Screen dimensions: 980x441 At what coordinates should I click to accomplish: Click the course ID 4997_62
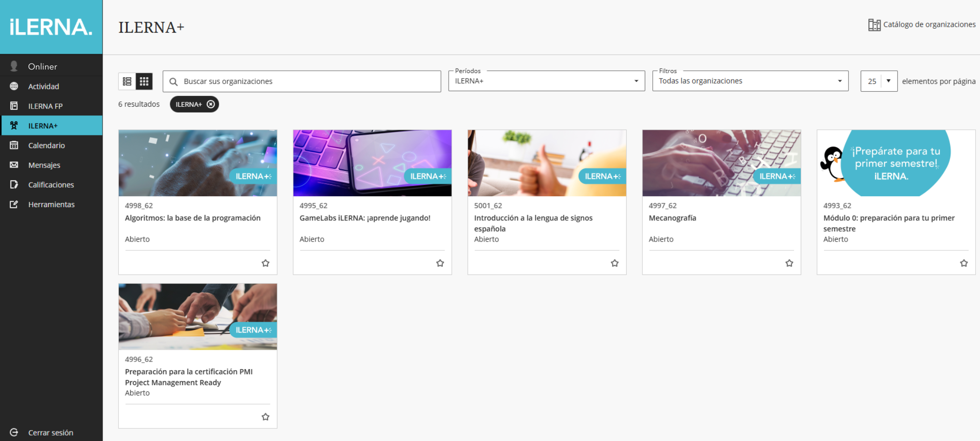click(663, 206)
